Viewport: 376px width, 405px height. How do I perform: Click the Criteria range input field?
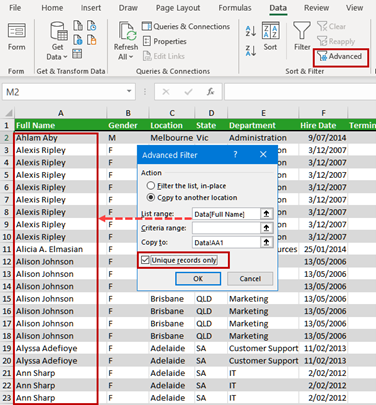(226, 228)
